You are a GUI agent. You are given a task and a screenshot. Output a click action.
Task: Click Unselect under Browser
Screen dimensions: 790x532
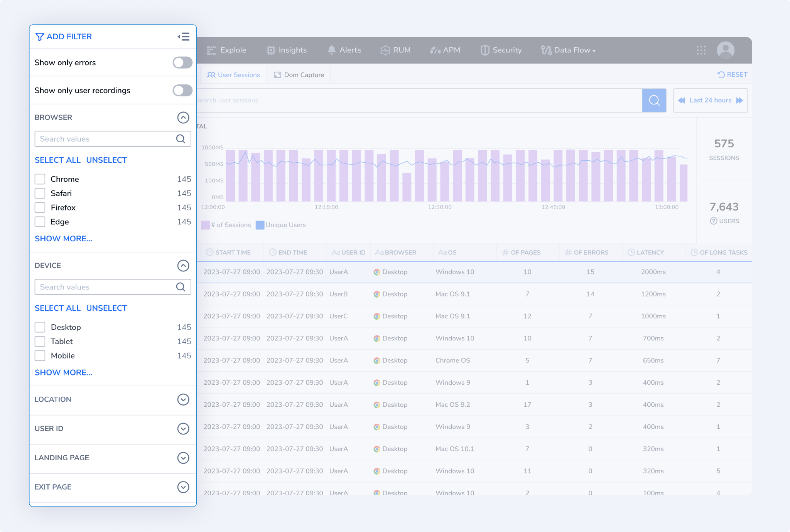point(106,160)
